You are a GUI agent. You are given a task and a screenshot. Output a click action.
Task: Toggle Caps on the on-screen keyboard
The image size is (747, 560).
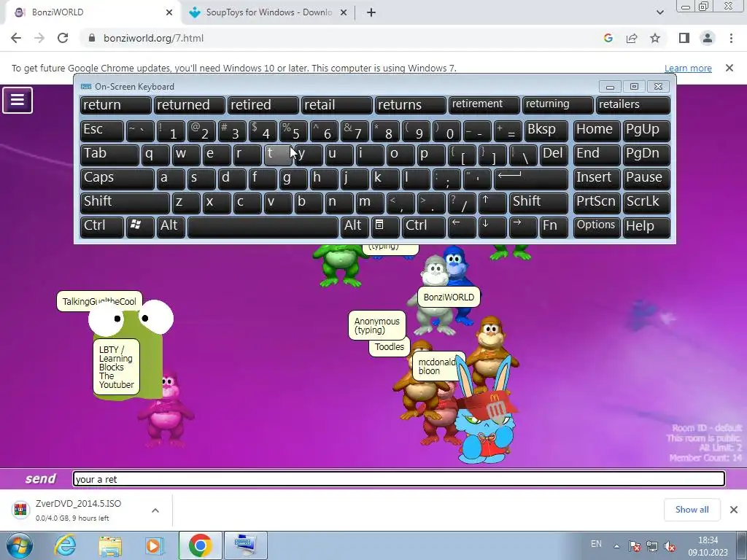[117, 179]
